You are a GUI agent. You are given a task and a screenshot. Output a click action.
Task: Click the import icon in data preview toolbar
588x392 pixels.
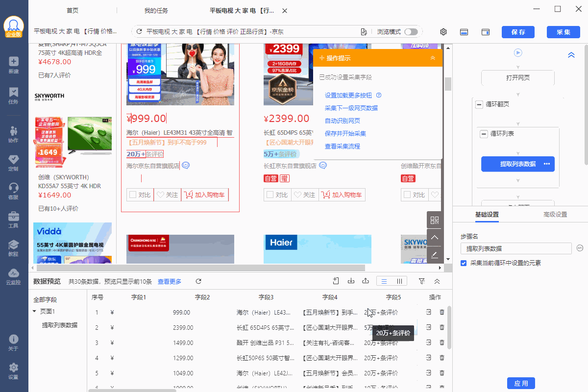(x=351, y=281)
